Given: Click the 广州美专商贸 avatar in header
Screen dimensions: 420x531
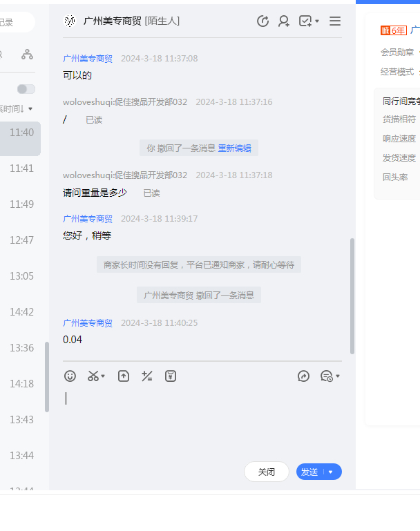Looking at the screenshot, I should click(x=70, y=21).
